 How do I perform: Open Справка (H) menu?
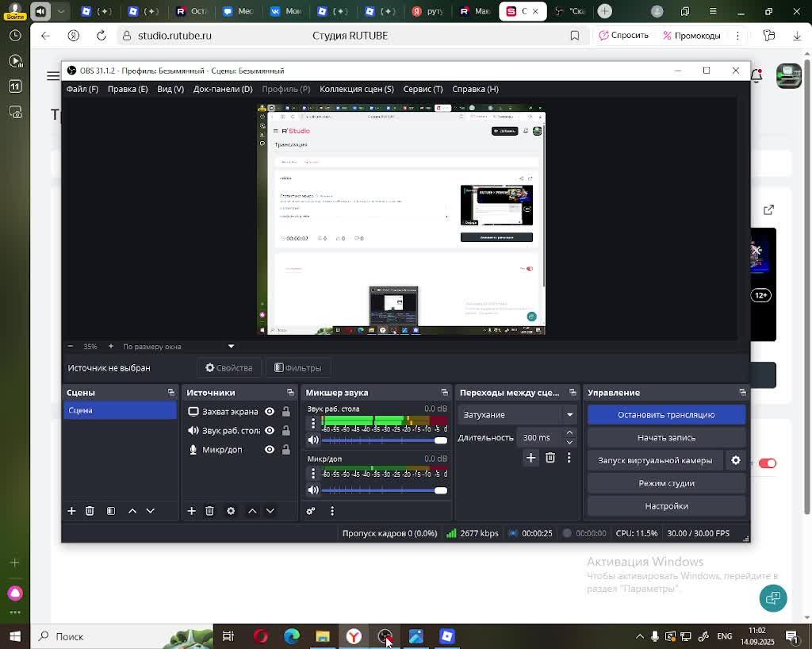click(x=475, y=89)
